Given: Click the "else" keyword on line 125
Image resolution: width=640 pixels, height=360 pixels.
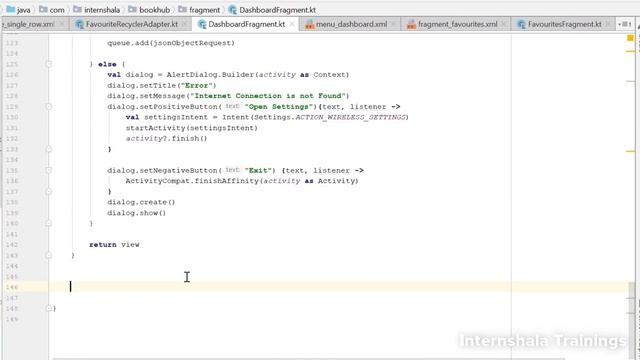Looking at the screenshot, I should tap(107, 64).
